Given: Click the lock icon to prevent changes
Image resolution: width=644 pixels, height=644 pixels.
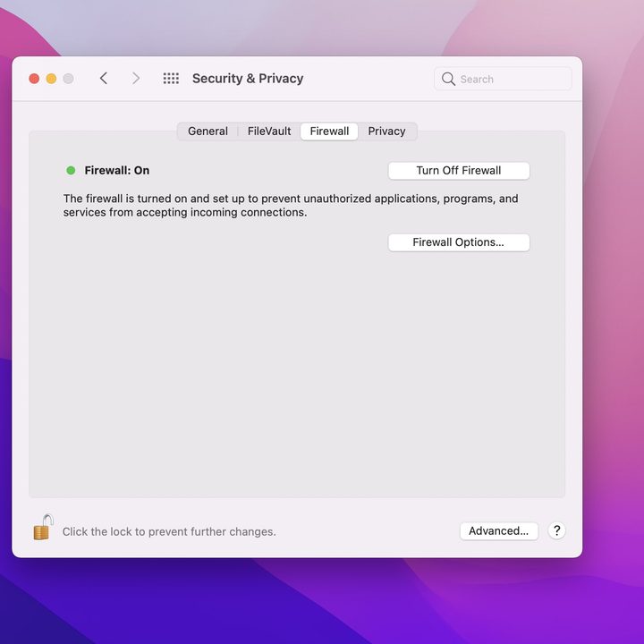Looking at the screenshot, I should click(43, 528).
